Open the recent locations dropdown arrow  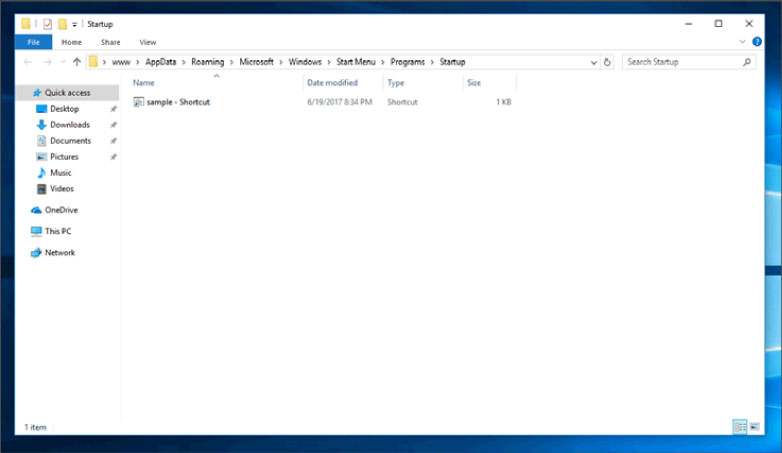click(x=63, y=62)
